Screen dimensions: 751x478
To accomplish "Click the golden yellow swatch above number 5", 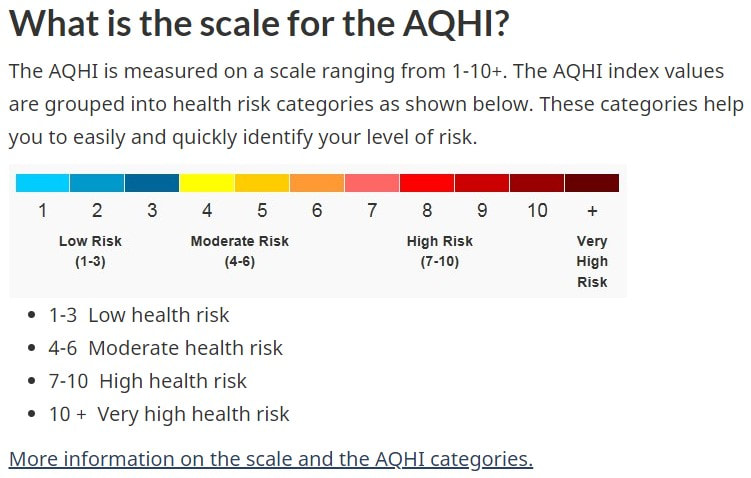I will click(262, 183).
